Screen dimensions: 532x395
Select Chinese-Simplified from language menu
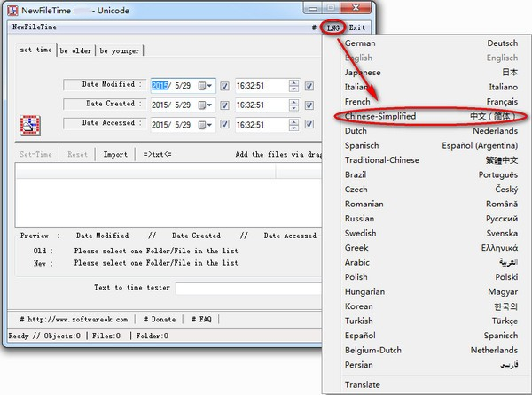[x=430, y=116]
